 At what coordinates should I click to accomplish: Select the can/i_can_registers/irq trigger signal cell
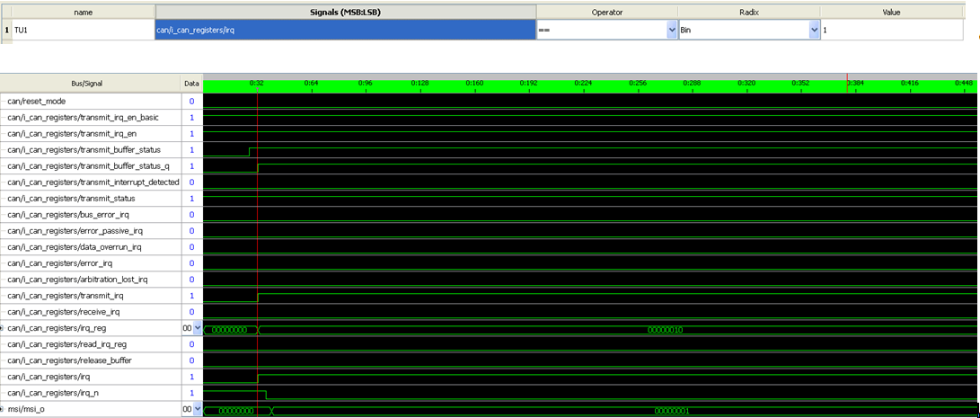[345, 30]
